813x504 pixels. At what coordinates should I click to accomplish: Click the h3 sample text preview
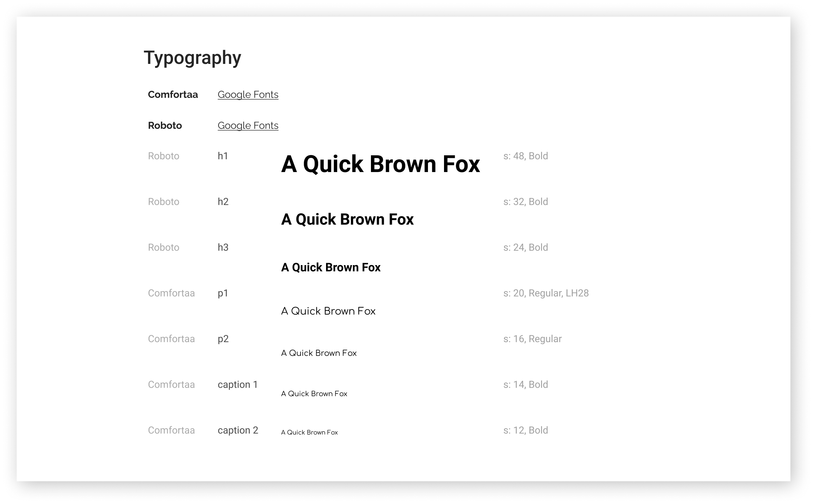[x=331, y=267]
